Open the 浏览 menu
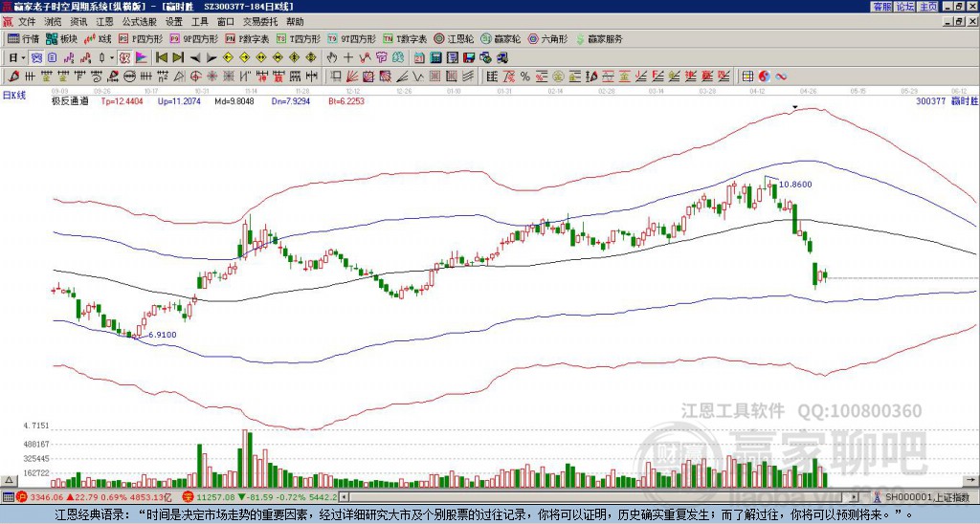The height and width of the screenshot is (524, 980). 54,22
